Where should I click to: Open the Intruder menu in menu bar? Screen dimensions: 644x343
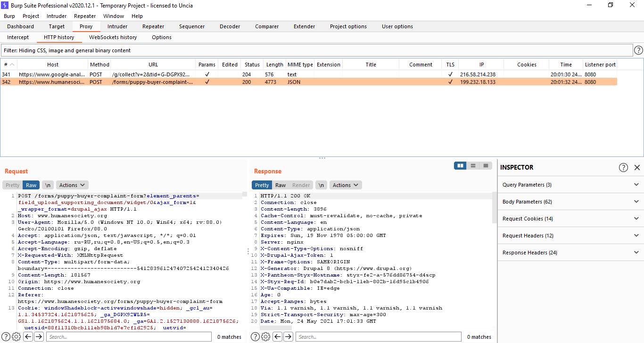coord(57,16)
